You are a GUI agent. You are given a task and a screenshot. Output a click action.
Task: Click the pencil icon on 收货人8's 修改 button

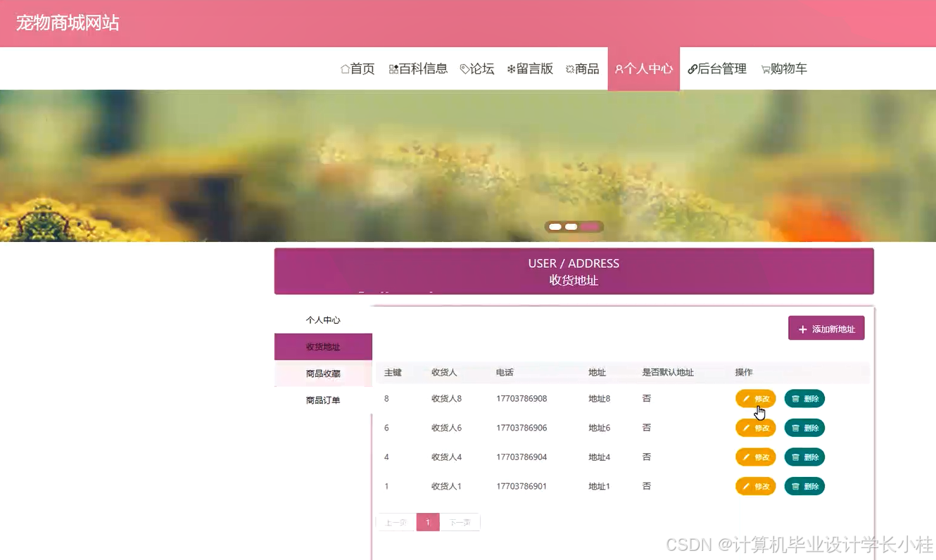(x=746, y=398)
